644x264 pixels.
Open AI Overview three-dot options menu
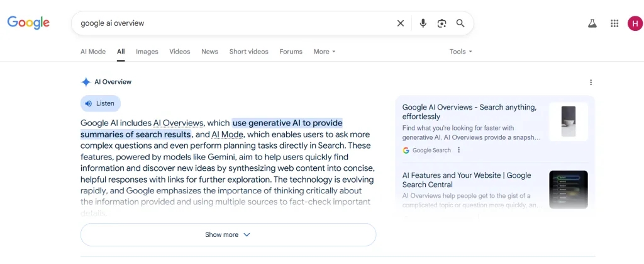pyautogui.click(x=591, y=82)
